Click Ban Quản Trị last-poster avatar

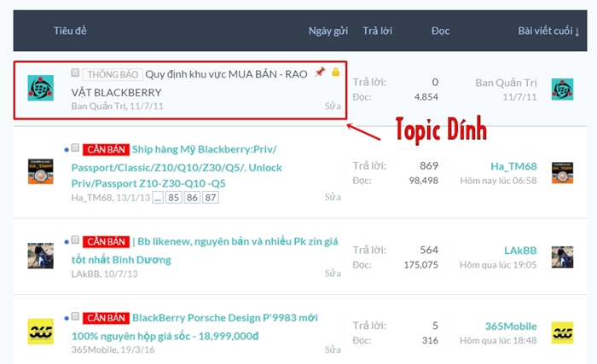pos(562,90)
